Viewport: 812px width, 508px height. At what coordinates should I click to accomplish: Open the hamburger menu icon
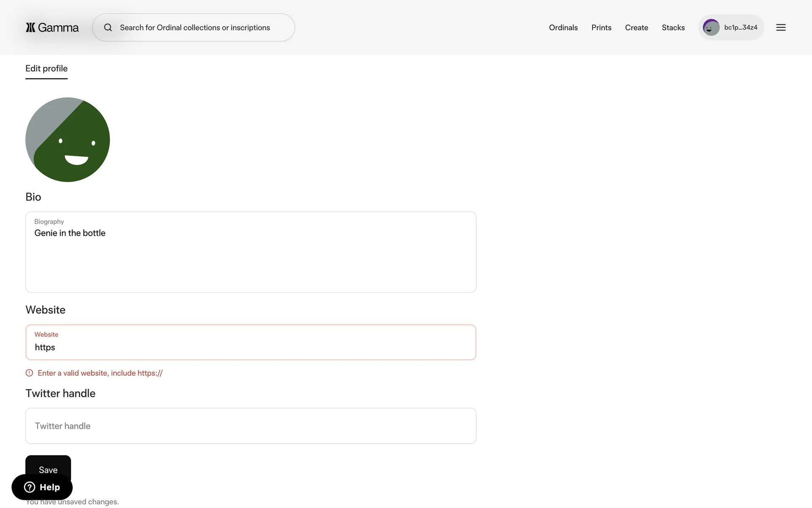click(781, 28)
